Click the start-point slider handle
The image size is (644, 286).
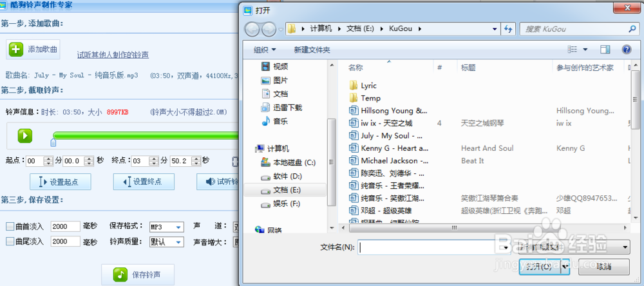pyautogui.click(x=53, y=142)
